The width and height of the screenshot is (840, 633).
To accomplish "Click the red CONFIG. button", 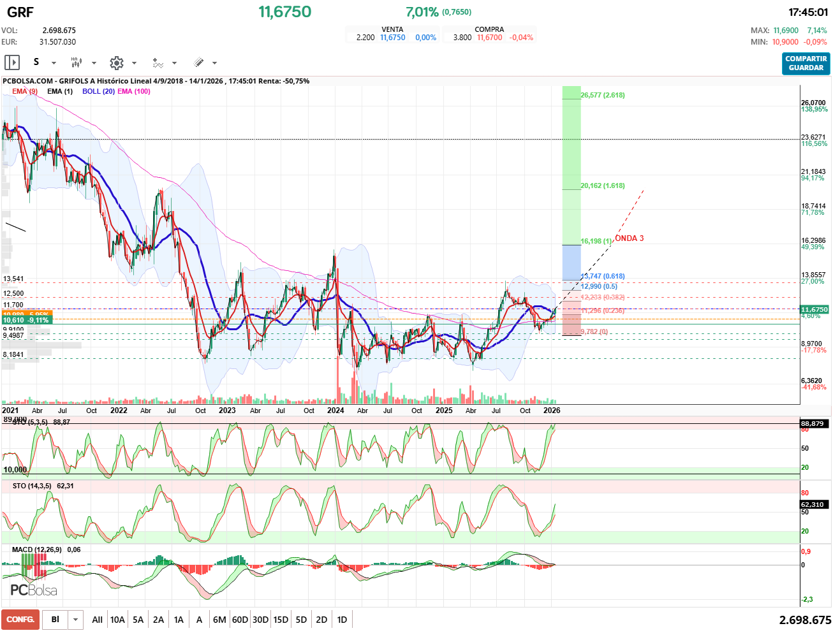I will click(x=20, y=620).
